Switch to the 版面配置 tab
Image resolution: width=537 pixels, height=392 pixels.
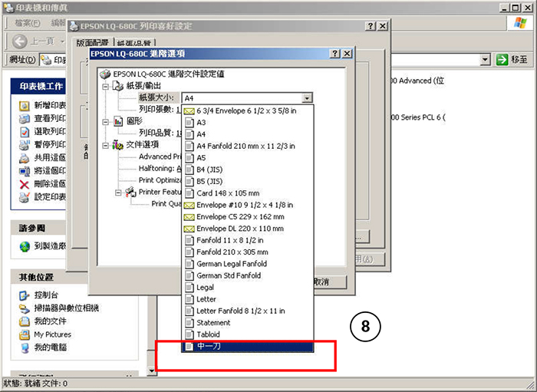[93, 42]
